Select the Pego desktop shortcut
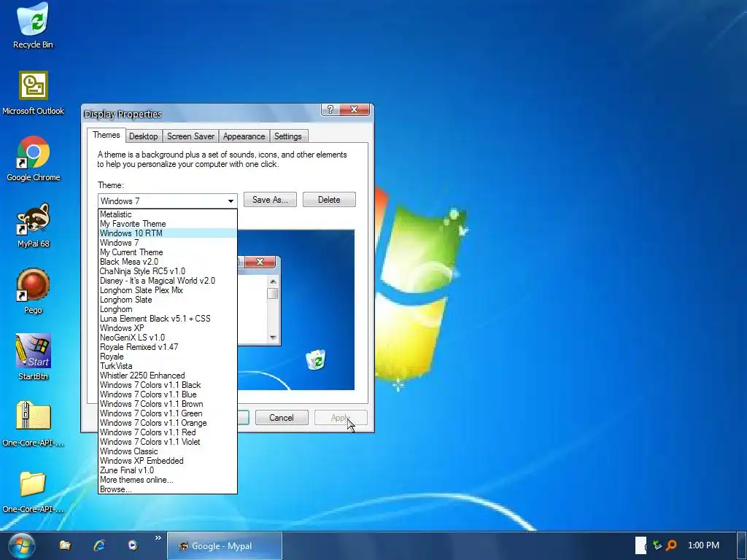The height and width of the screenshot is (560, 747). coord(33,292)
